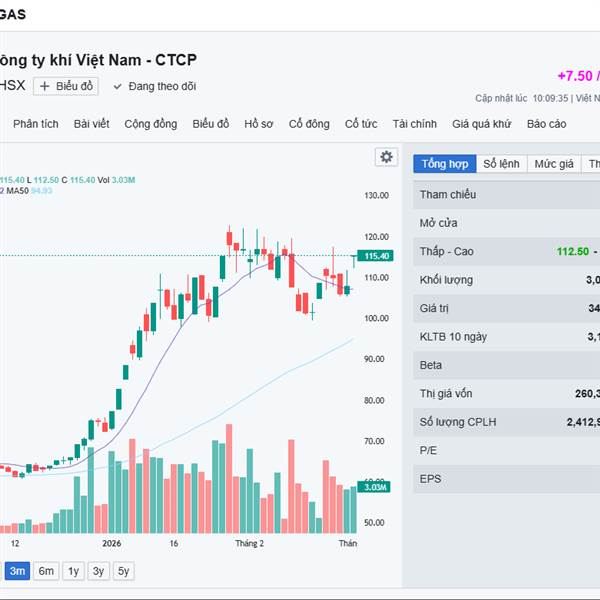Select the 1y chart range
This screenshot has width=600, height=600.
click(x=73, y=571)
